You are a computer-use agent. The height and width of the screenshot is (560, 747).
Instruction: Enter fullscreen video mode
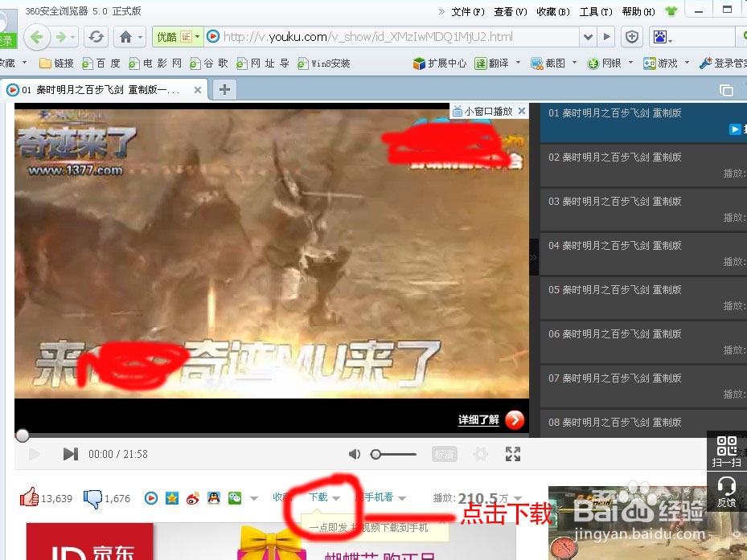click(513, 454)
